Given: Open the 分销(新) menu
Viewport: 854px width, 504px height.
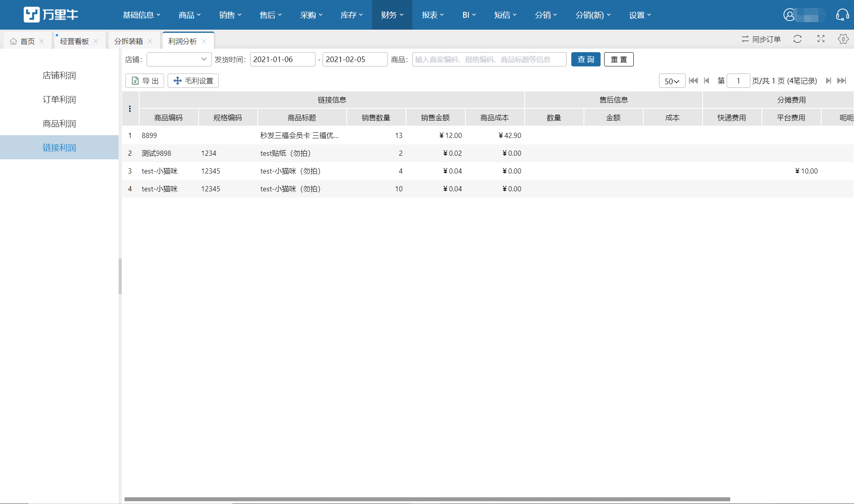Looking at the screenshot, I should (x=593, y=15).
